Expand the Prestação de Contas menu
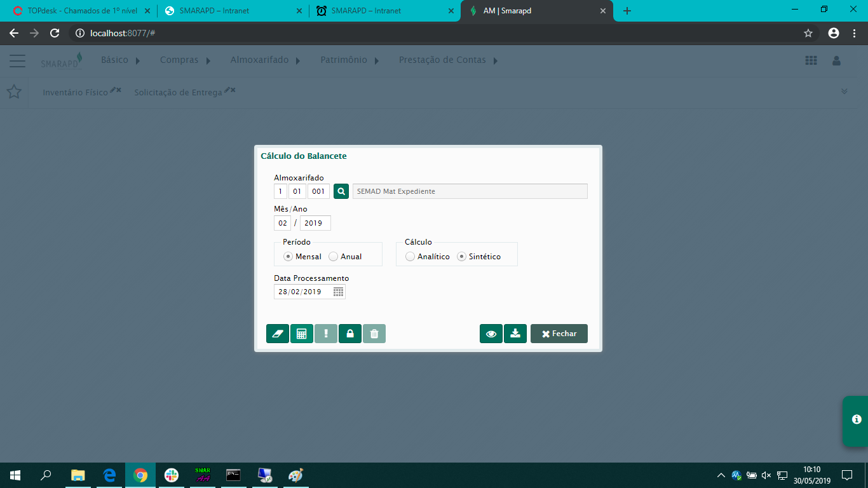Image resolution: width=868 pixels, height=488 pixels. (x=448, y=60)
